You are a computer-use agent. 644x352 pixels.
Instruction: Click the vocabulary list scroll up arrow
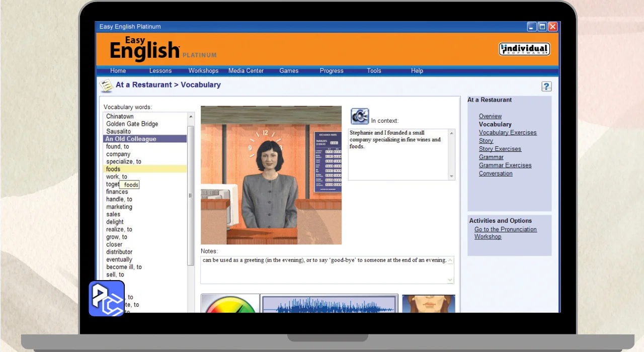click(191, 117)
